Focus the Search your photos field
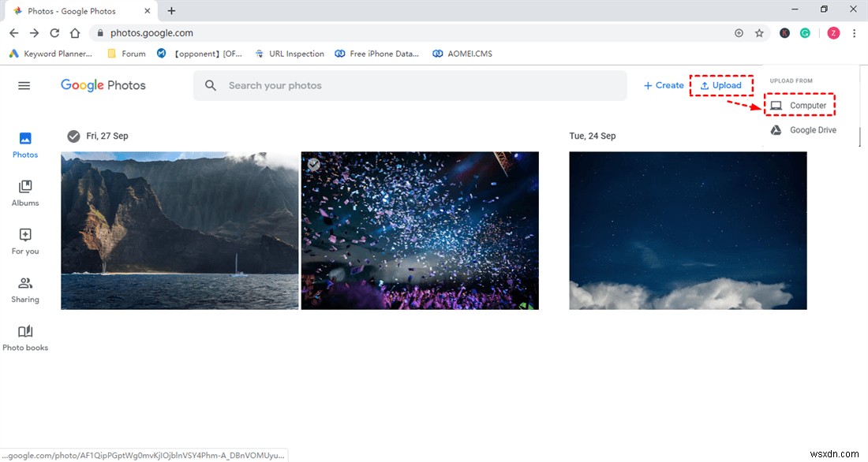The height and width of the screenshot is (462, 868). (x=410, y=86)
